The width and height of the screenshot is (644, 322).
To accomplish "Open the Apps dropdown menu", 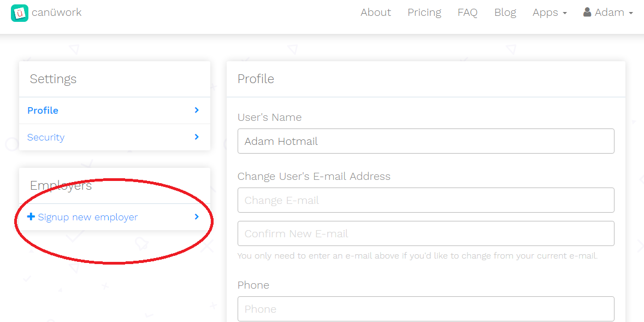I will click(550, 13).
